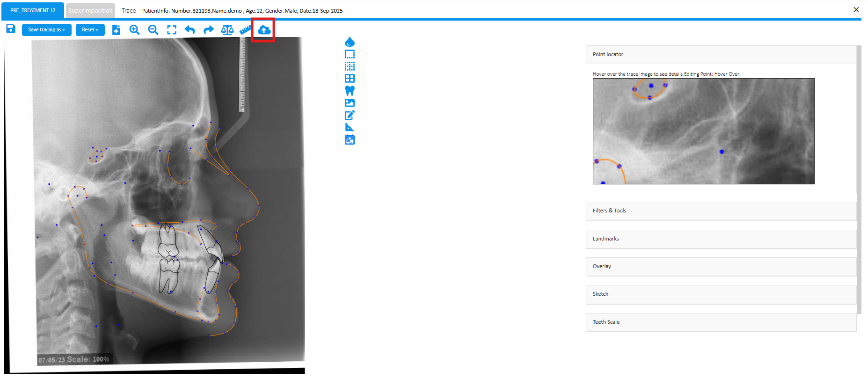Screen dimensions: 868x379
Task: Open the Save tracing as dropdown
Action: pyautogui.click(x=46, y=30)
